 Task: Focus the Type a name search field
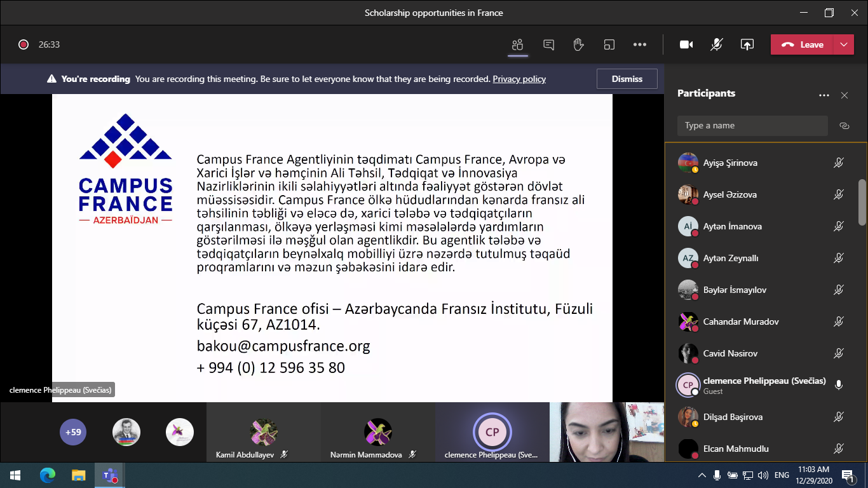pyautogui.click(x=752, y=126)
